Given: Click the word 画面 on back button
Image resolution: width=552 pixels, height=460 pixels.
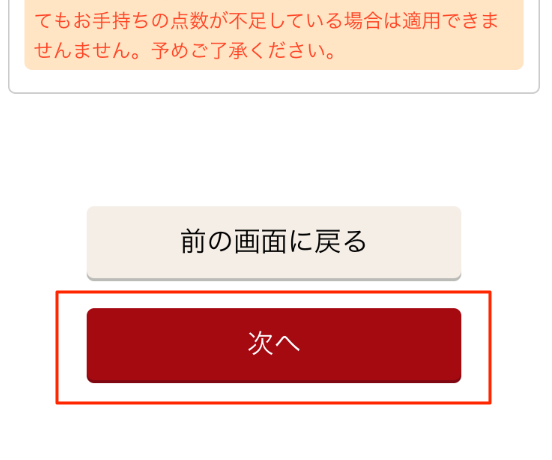Looking at the screenshot, I should click(260, 241).
